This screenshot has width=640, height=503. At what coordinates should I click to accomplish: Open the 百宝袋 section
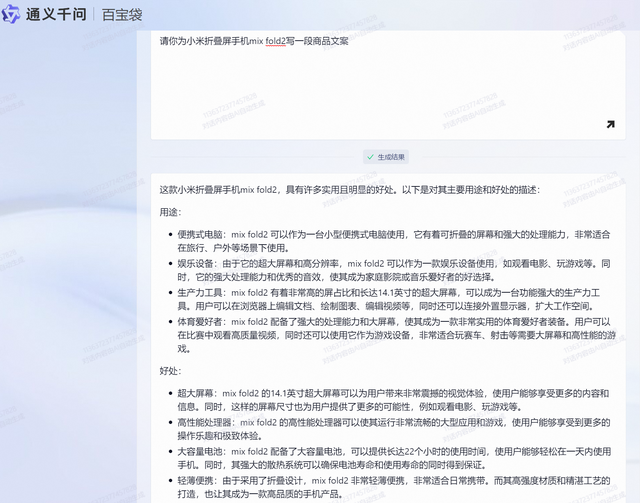click(x=122, y=15)
